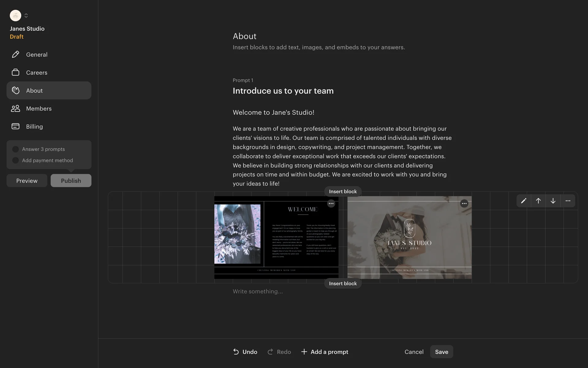The image size is (588, 368).
Task: Click the bottom Insert block pill
Action: pyautogui.click(x=343, y=283)
